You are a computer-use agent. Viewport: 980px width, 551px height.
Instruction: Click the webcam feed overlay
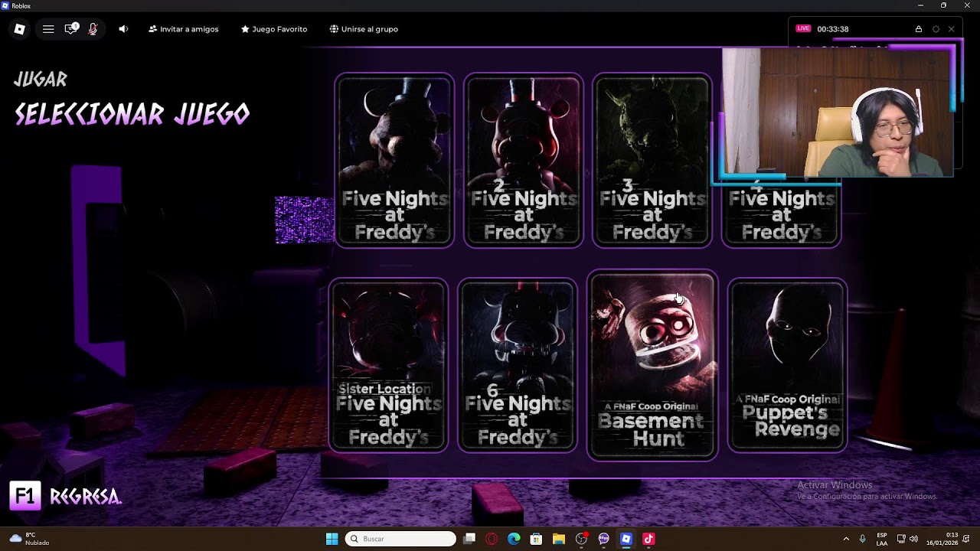(x=838, y=112)
